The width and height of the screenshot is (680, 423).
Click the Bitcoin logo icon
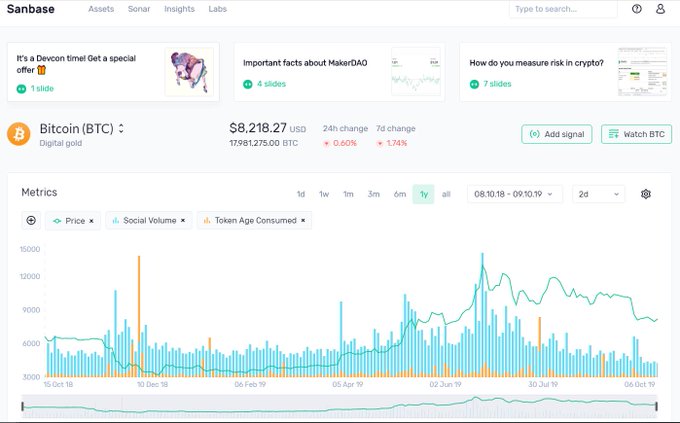[19, 134]
